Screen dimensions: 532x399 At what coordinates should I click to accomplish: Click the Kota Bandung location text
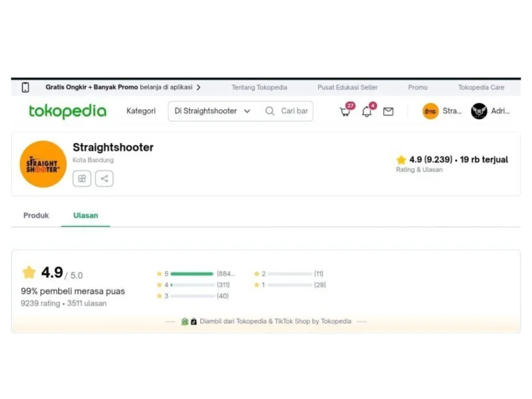93,160
